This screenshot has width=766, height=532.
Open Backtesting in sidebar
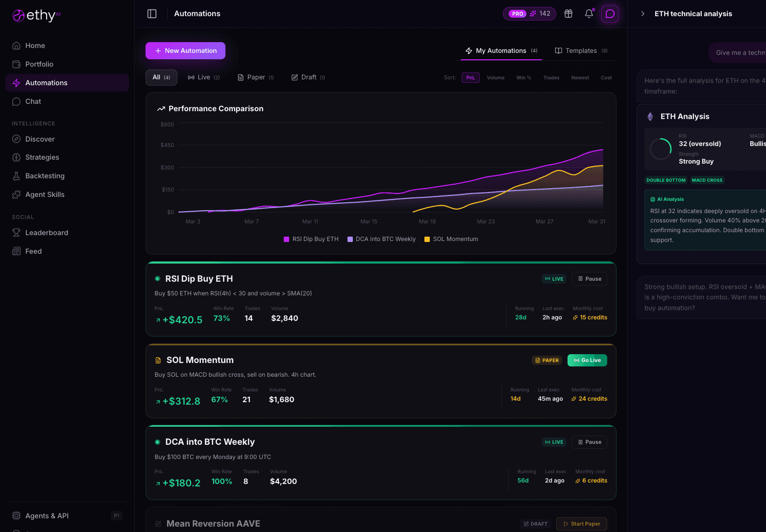(x=67, y=176)
